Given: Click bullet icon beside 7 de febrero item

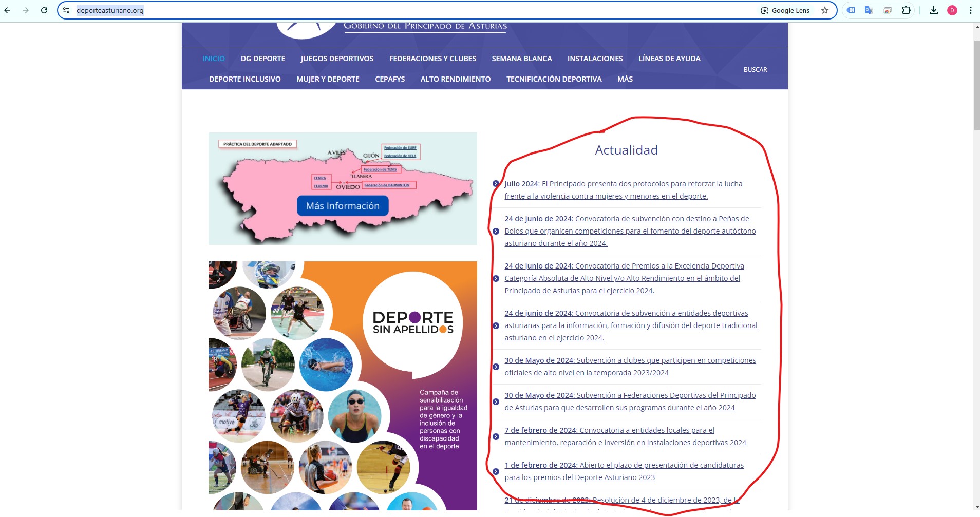Looking at the screenshot, I should pos(496,436).
